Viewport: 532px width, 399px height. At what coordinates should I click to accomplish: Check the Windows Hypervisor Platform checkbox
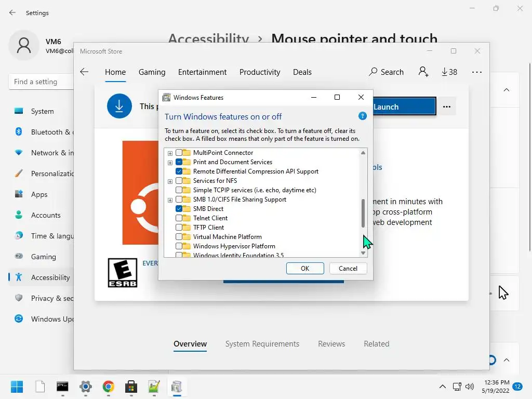(x=179, y=246)
